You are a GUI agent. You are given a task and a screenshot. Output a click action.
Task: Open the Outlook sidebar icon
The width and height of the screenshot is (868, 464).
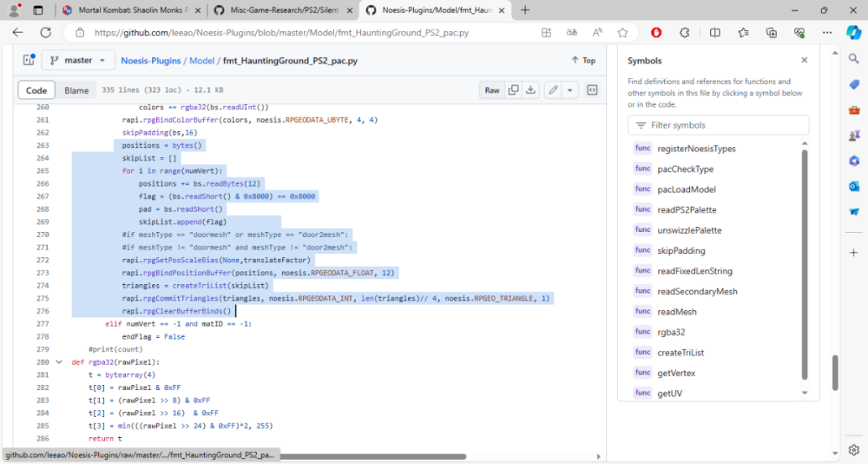[x=854, y=186]
